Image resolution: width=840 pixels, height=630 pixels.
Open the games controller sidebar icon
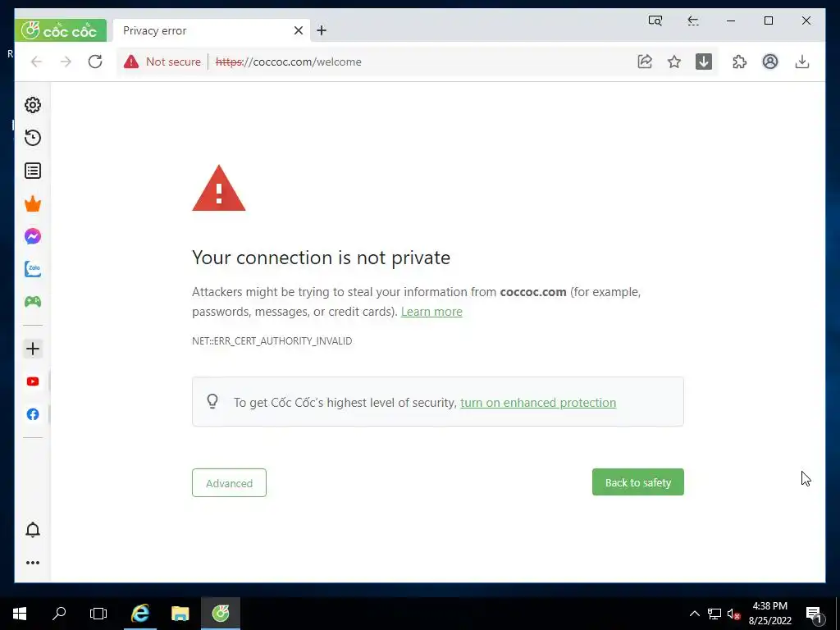pos(33,302)
